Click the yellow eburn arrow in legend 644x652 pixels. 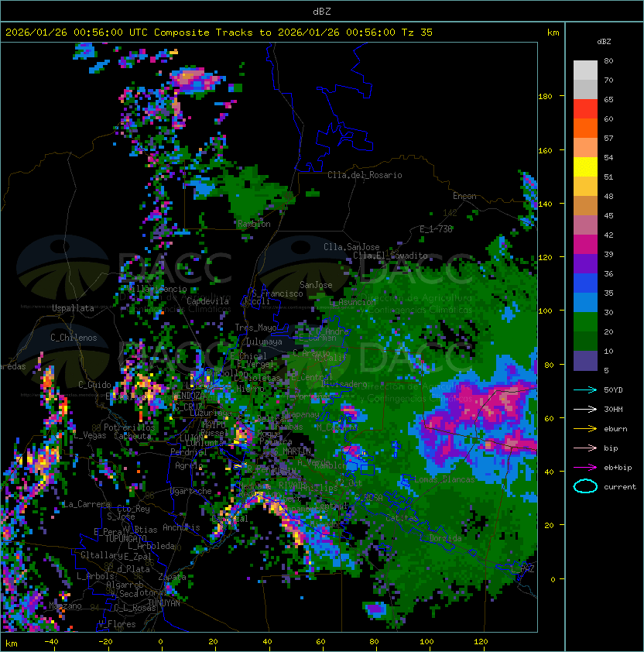pyautogui.click(x=585, y=429)
